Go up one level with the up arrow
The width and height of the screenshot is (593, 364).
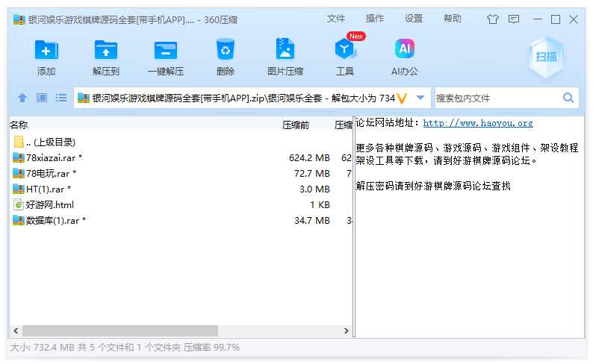pos(22,98)
